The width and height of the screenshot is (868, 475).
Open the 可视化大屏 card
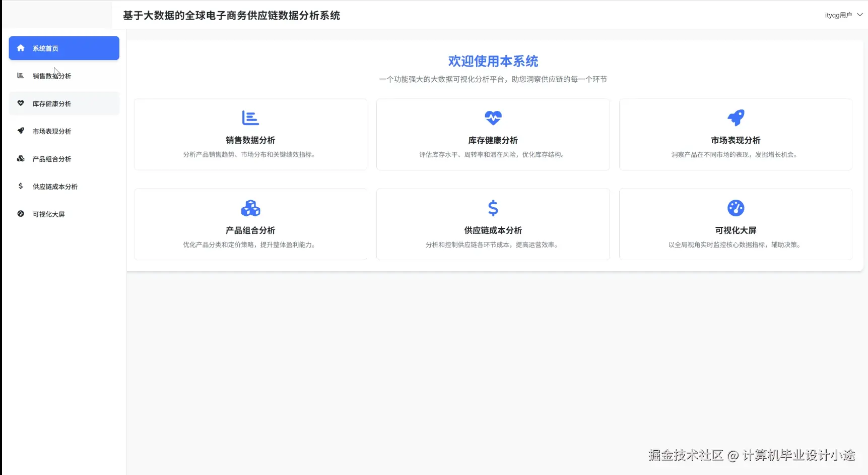tap(736, 224)
